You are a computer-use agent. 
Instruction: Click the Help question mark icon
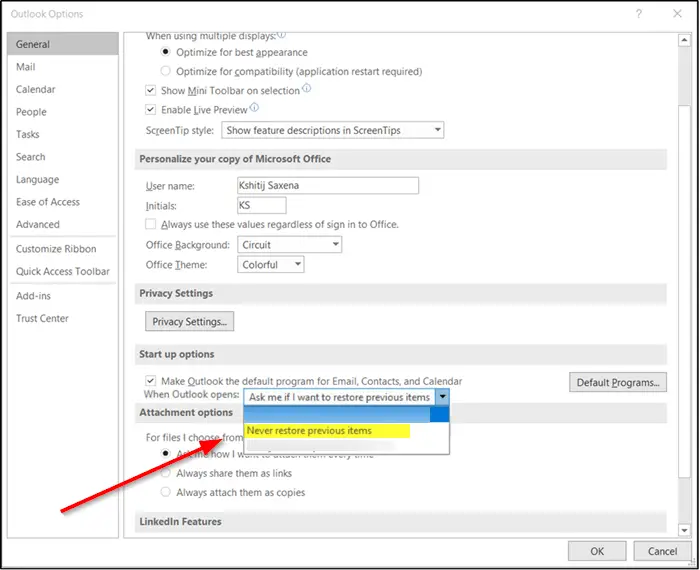tap(639, 14)
